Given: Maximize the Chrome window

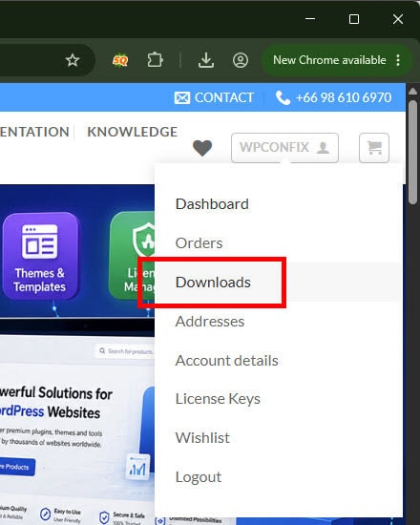Looking at the screenshot, I should (354, 19).
